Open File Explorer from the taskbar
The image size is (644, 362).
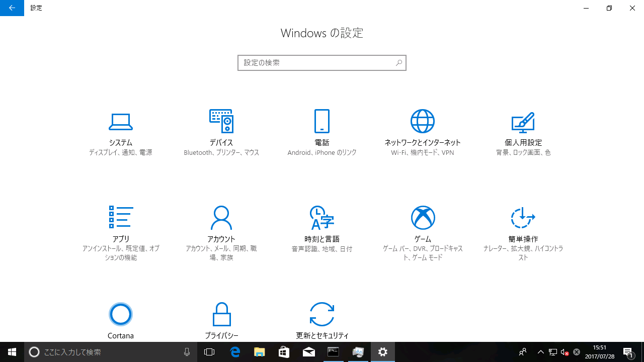pyautogui.click(x=260, y=352)
